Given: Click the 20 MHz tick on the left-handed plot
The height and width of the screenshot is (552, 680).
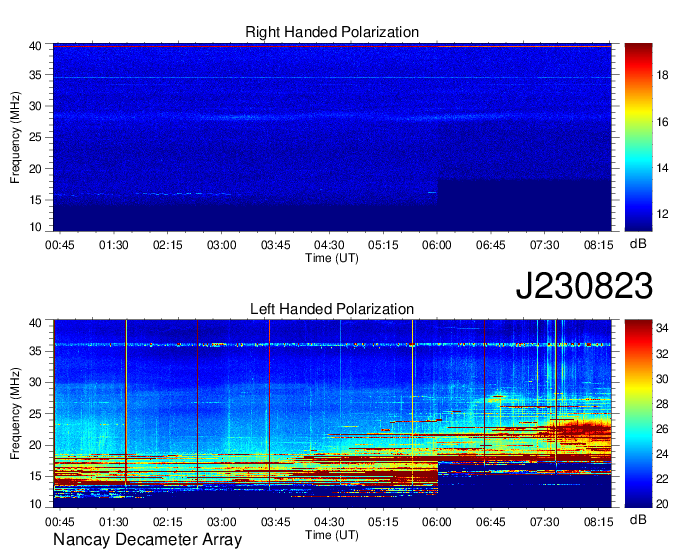Looking at the screenshot, I should coord(35,445).
